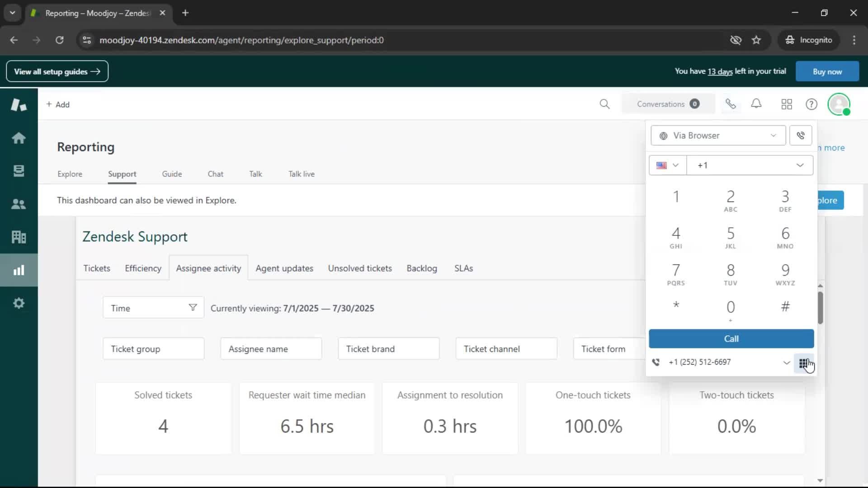Open the tab search dropdown arrow
Image resolution: width=868 pixels, height=488 pixels.
13,13
